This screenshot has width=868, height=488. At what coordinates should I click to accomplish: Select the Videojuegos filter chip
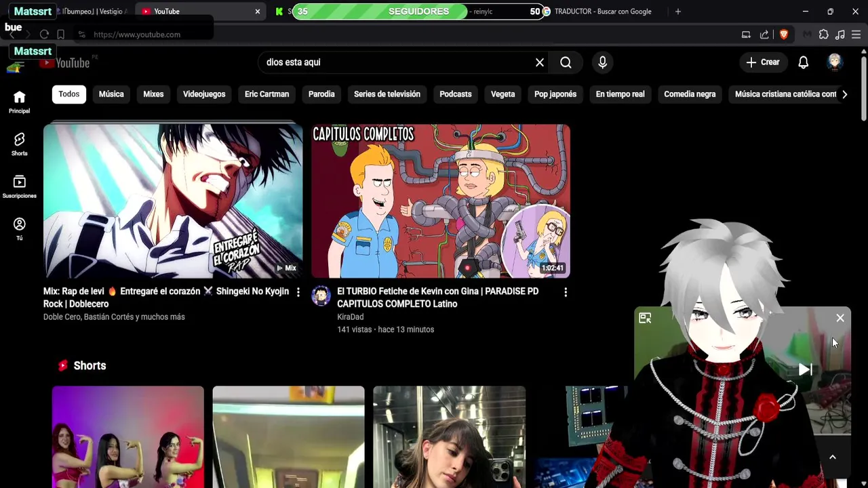(204, 94)
